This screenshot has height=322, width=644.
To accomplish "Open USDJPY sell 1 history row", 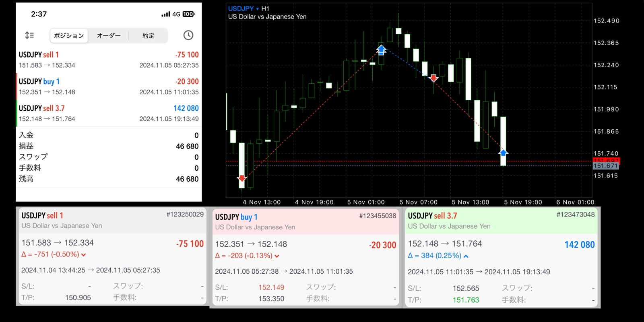I will pyautogui.click(x=109, y=60).
